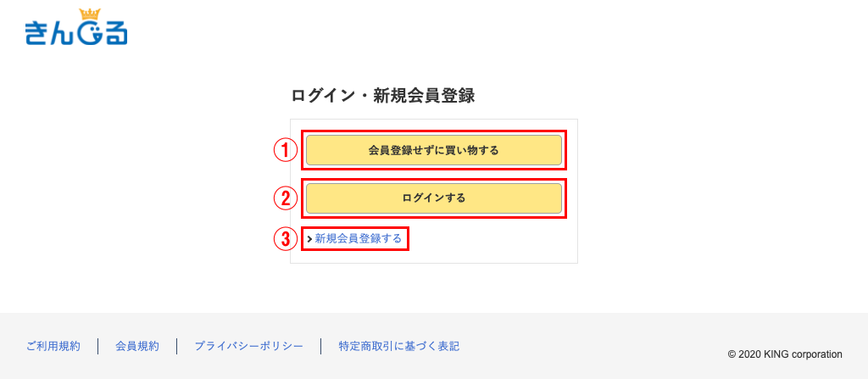The height and width of the screenshot is (379, 868).
Task: Click the red circled number 2 marker
Action: [287, 198]
